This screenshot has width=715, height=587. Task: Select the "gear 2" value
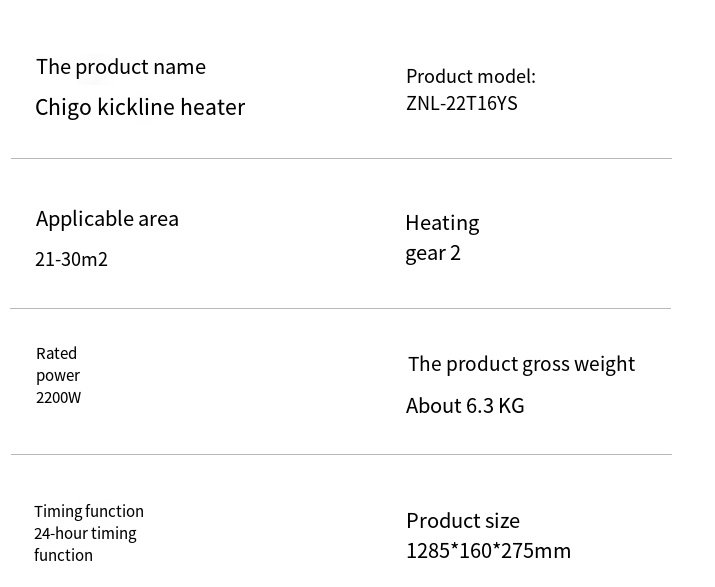click(x=433, y=253)
